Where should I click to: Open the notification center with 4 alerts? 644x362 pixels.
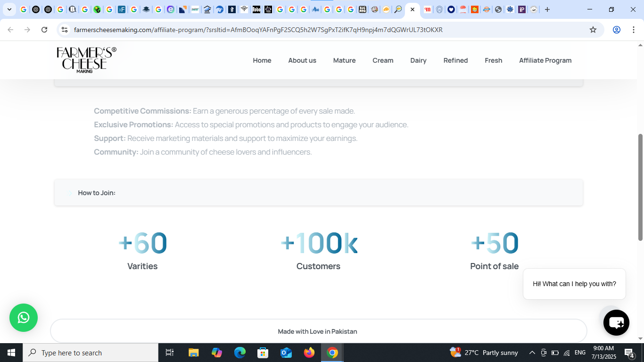point(629,353)
